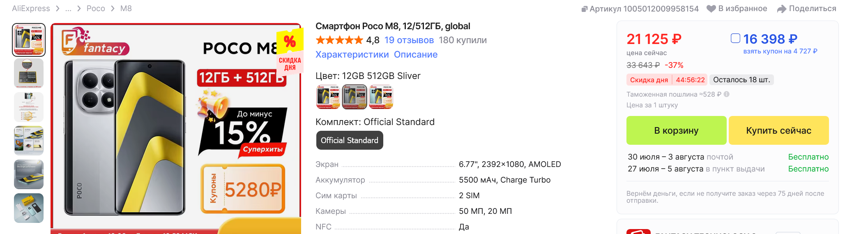The width and height of the screenshot is (868, 234).
Task: Select the first color variant swatch
Action: pyautogui.click(x=328, y=97)
